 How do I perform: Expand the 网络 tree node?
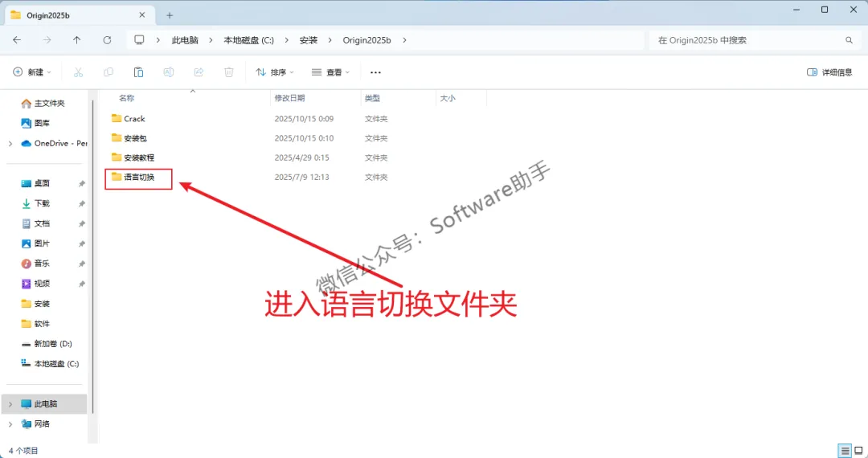[x=10, y=423]
